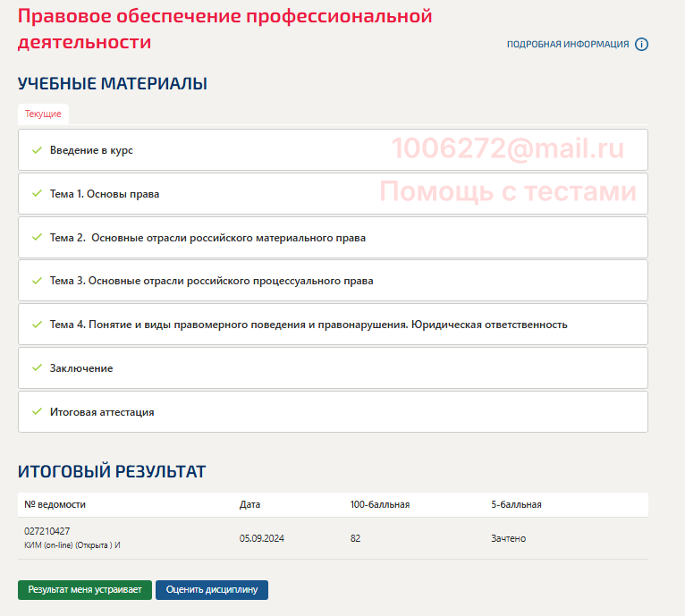The height and width of the screenshot is (616, 685).
Task: Switch to the Текущие tab
Action: pyautogui.click(x=43, y=114)
